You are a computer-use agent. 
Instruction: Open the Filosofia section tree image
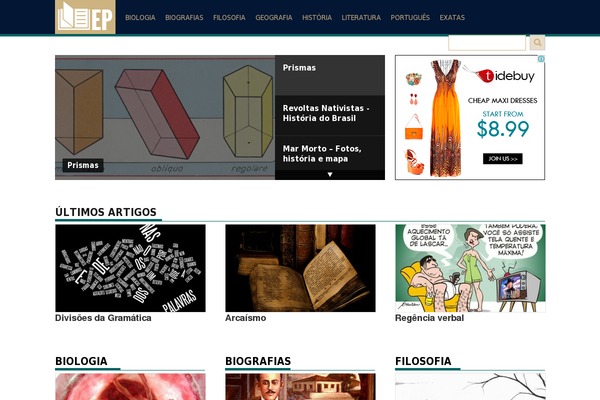point(470,387)
